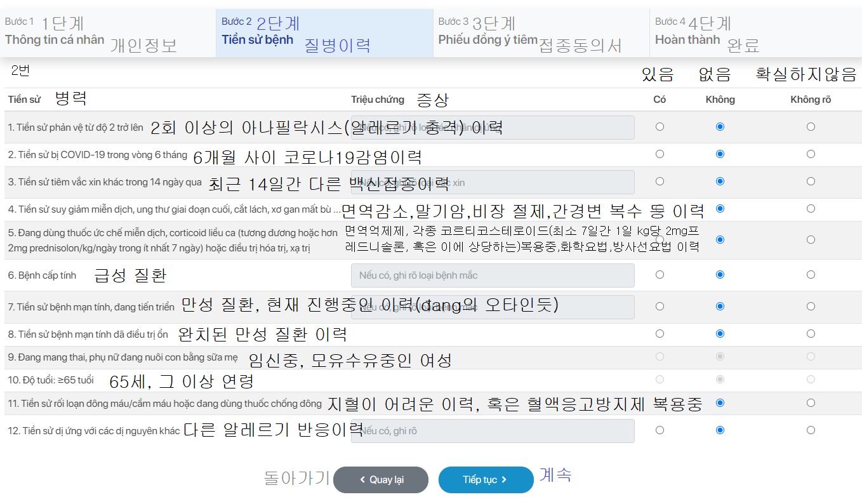Select 'Không rõ' for chronic disease question 7
Image resolution: width=862 pixels, height=504 pixels.
(x=811, y=306)
